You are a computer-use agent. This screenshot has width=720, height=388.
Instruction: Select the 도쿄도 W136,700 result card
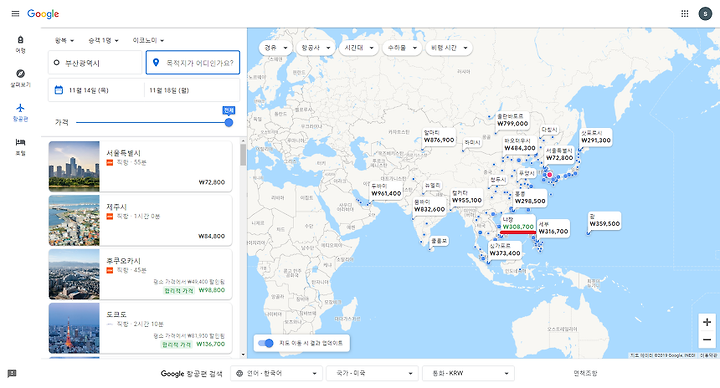[140, 328]
